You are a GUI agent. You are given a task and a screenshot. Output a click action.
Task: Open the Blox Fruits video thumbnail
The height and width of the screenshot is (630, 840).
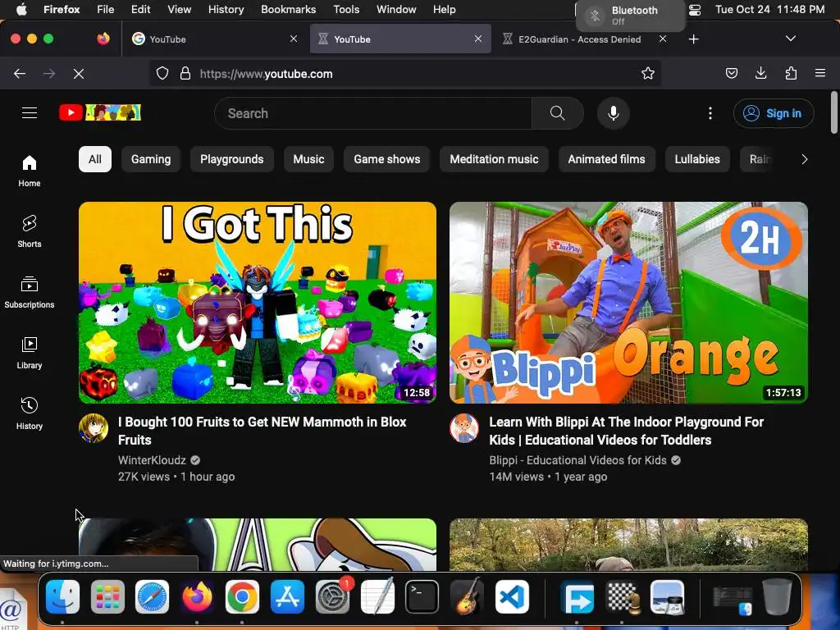tap(258, 302)
